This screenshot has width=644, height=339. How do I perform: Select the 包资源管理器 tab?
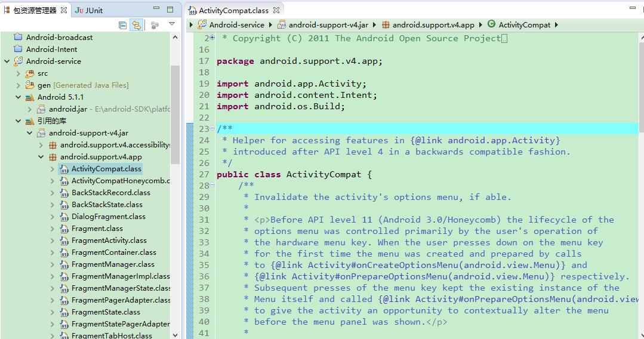(x=35, y=10)
